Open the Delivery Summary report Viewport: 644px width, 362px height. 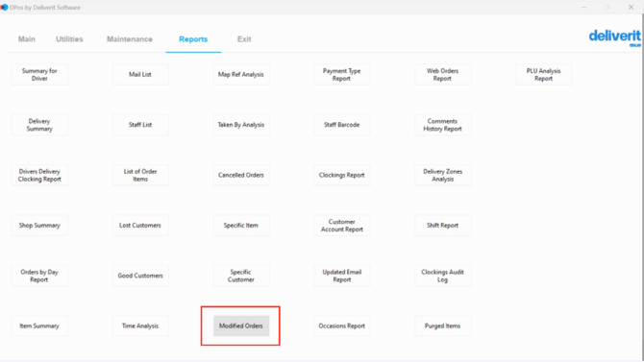point(39,125)
